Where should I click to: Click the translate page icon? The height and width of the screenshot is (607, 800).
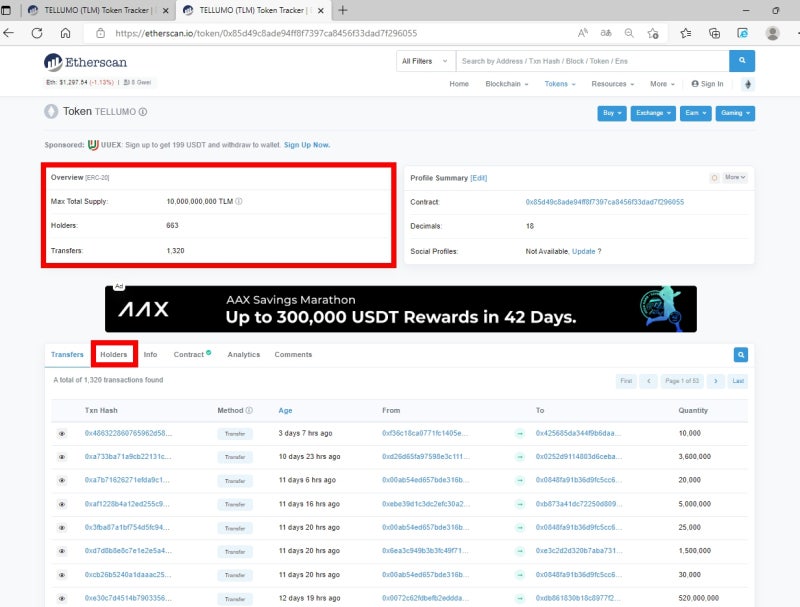point(606,33)
